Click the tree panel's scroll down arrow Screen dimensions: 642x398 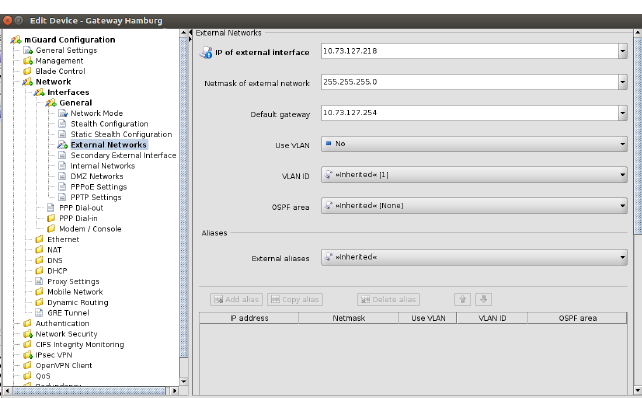click(x=183, y=381)
